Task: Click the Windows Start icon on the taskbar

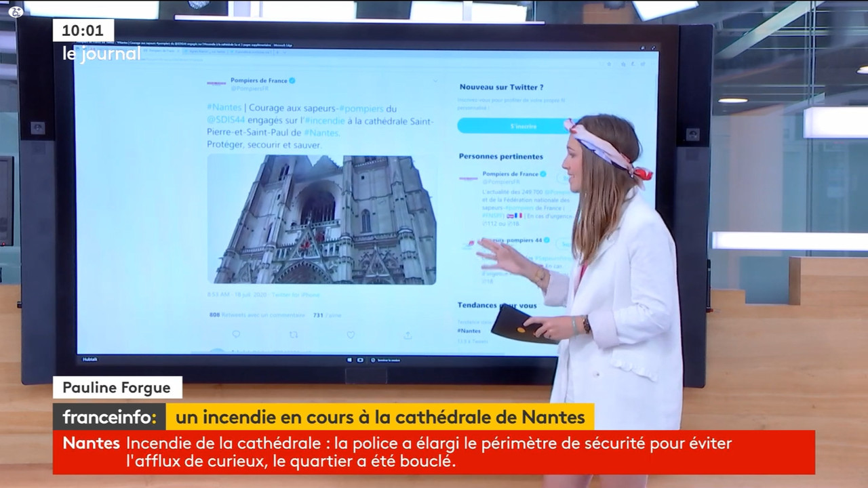Action: 351,360
